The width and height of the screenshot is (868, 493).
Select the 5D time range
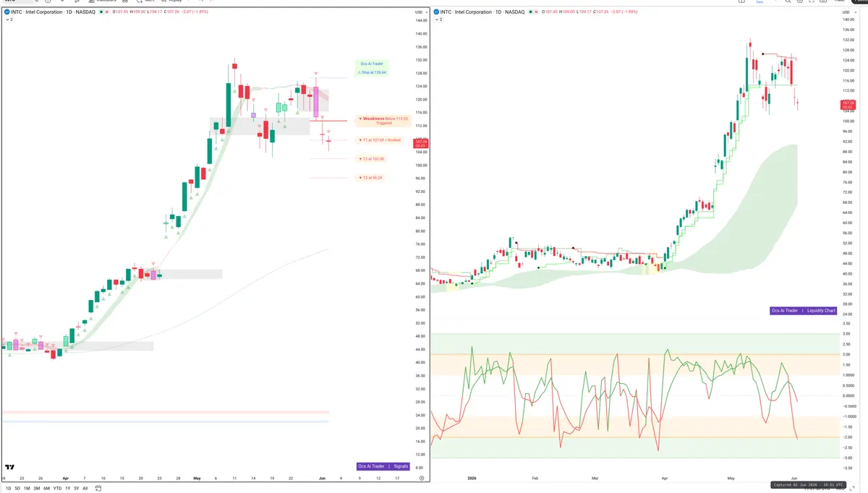(17, 489)
